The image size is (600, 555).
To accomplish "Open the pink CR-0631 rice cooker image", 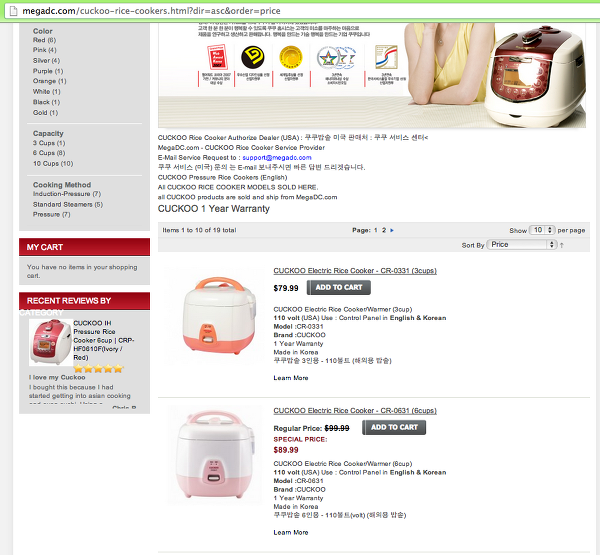I will pos(215,455).
